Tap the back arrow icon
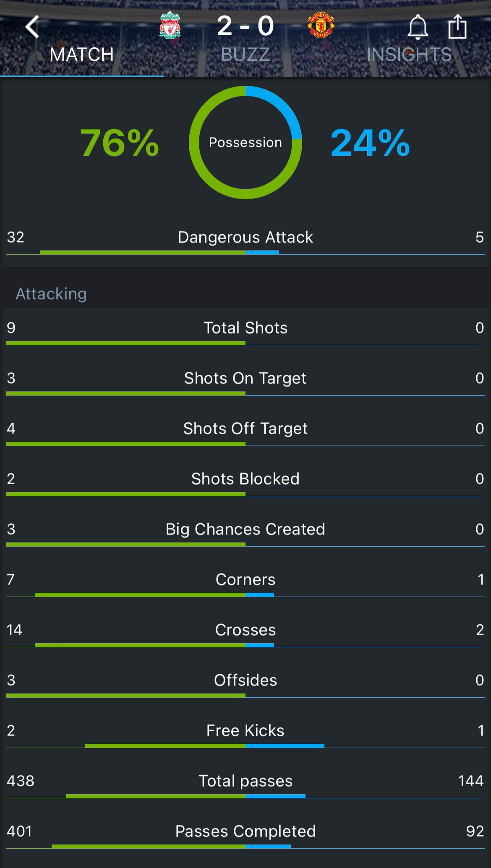This screenshot has width=491, height=868. pyautogui.click(x=32, y=27)
